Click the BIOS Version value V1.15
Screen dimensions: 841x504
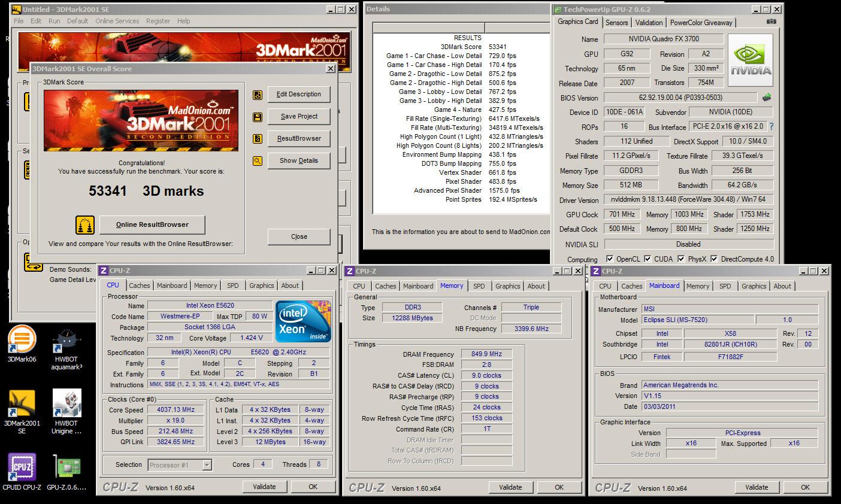pyautogui.click(x=730, y=396)
